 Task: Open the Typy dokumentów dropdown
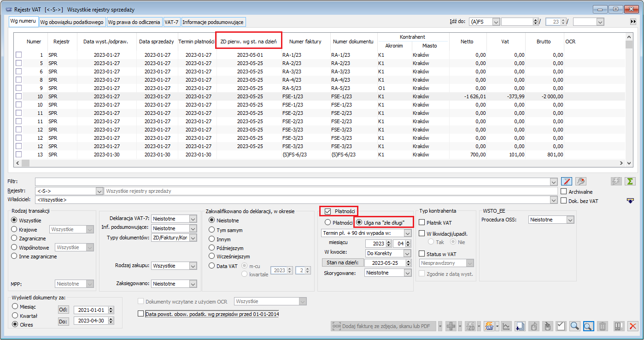[193, 238]
